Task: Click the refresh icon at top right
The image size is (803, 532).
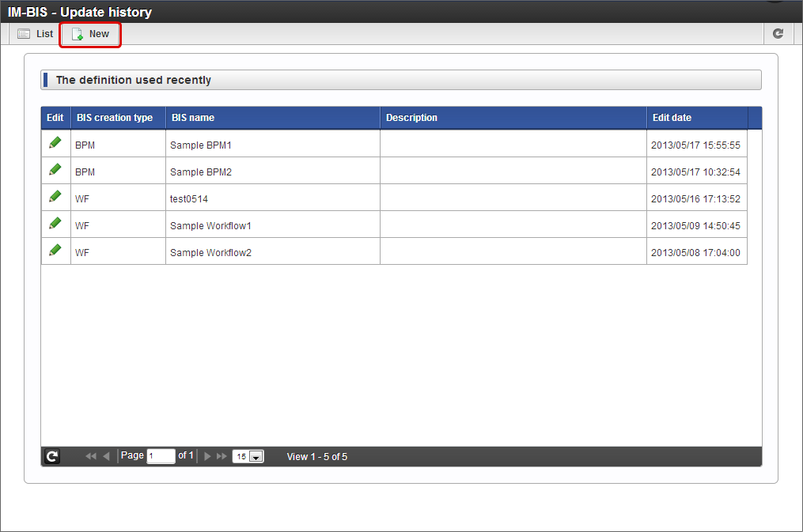Action: (x=778, y=34)
